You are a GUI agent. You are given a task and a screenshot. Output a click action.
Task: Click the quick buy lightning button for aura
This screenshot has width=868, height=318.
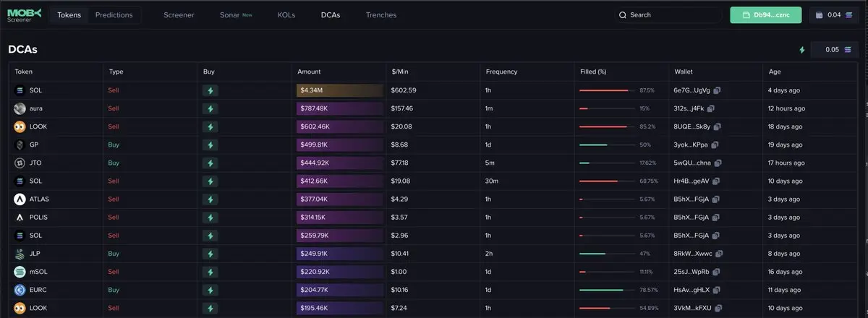(x=210, y=108)
